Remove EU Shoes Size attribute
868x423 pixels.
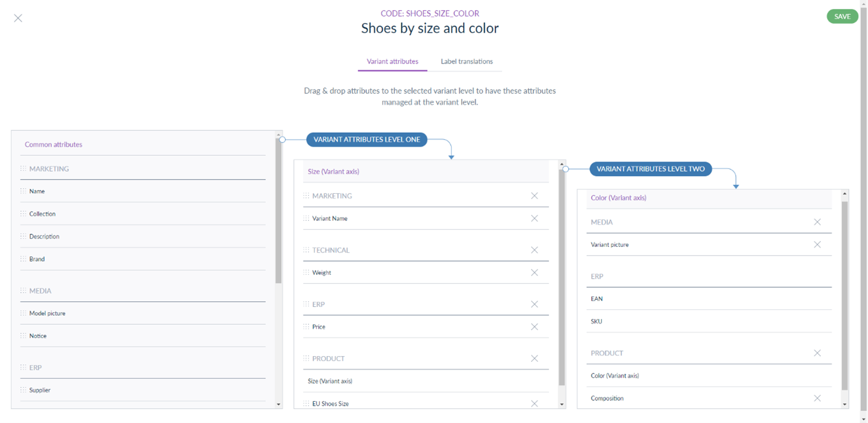coord(534,404)
